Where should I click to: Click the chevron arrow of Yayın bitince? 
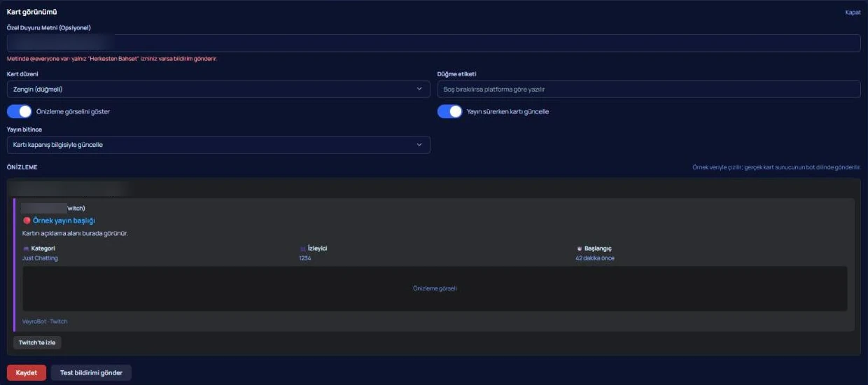coord(419,145)
